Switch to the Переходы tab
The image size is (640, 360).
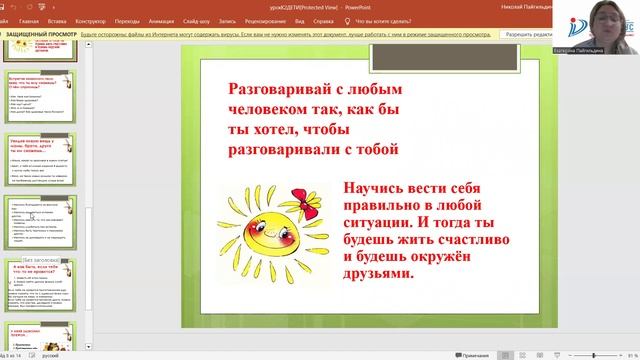127,21
